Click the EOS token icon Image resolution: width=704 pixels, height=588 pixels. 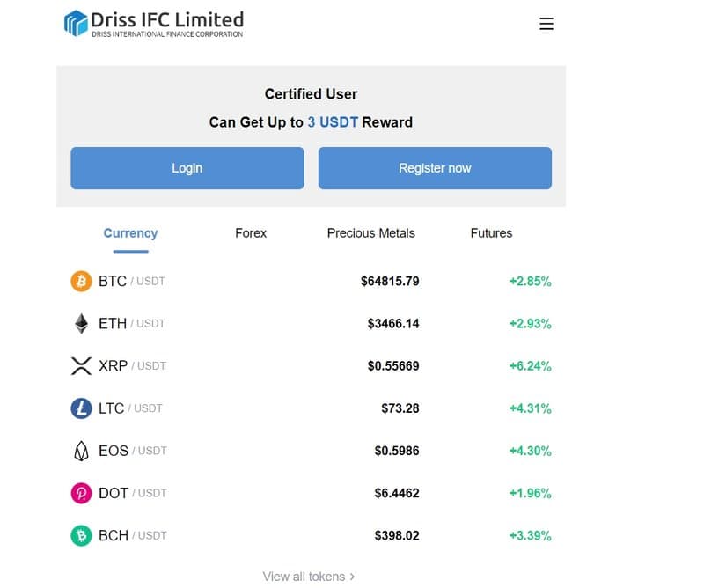[x=81, y=451]
